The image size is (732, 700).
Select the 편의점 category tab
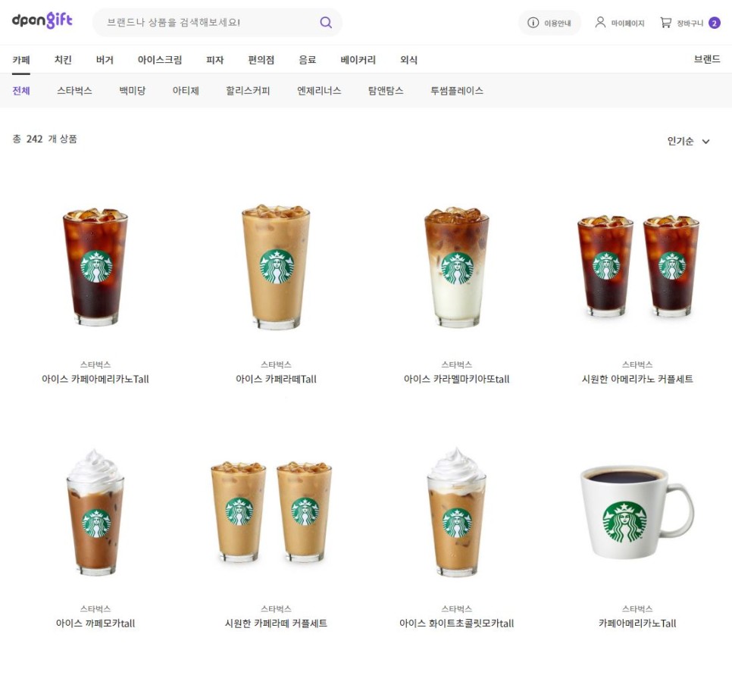[261, 60]
